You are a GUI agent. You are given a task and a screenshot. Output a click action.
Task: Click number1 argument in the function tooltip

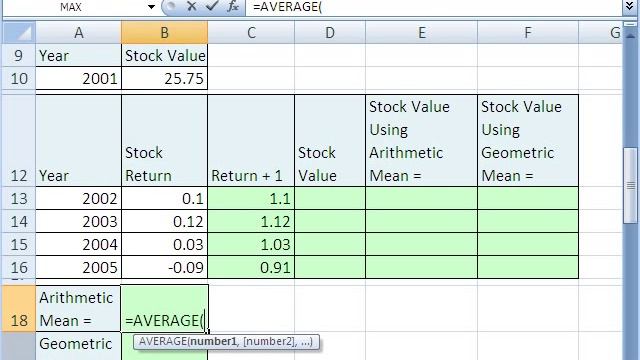click(213, 342)
